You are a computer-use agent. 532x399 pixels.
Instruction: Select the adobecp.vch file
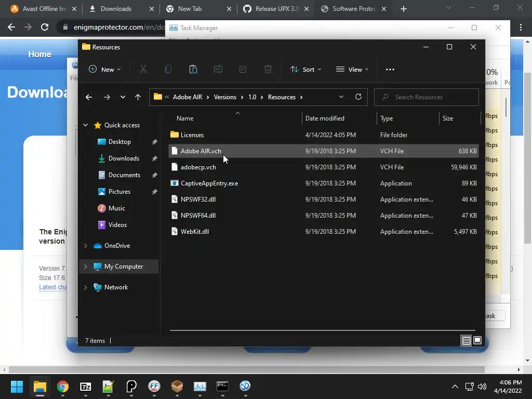click(324, 167)
